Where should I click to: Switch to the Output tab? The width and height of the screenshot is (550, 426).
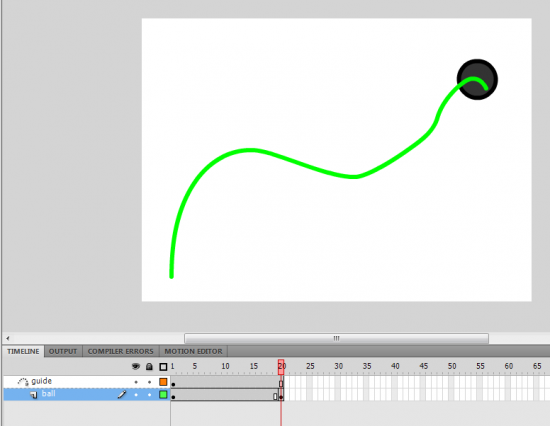(63, 351)
